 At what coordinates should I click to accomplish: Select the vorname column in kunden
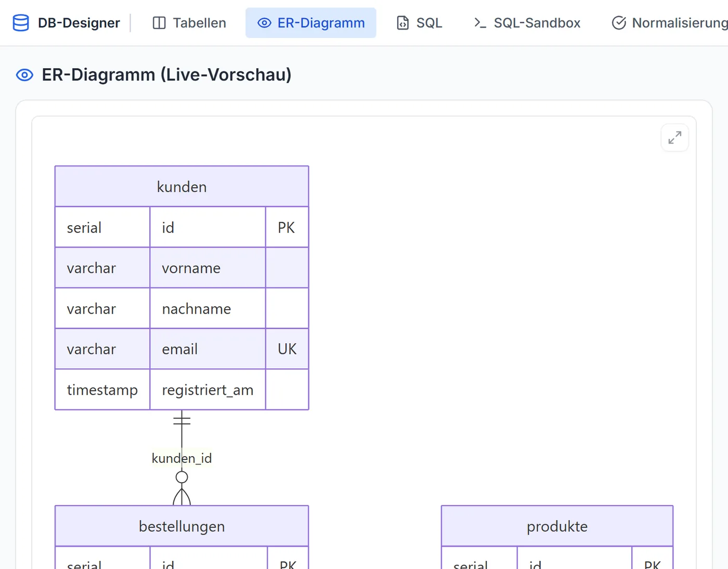(208, 268)
